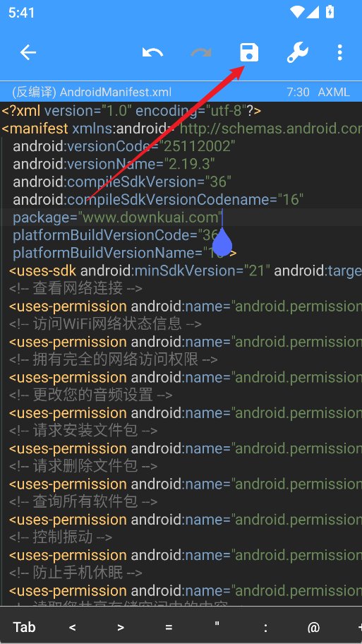
Task: Open the wrench tools menu
Action: [x=297, y=52]
